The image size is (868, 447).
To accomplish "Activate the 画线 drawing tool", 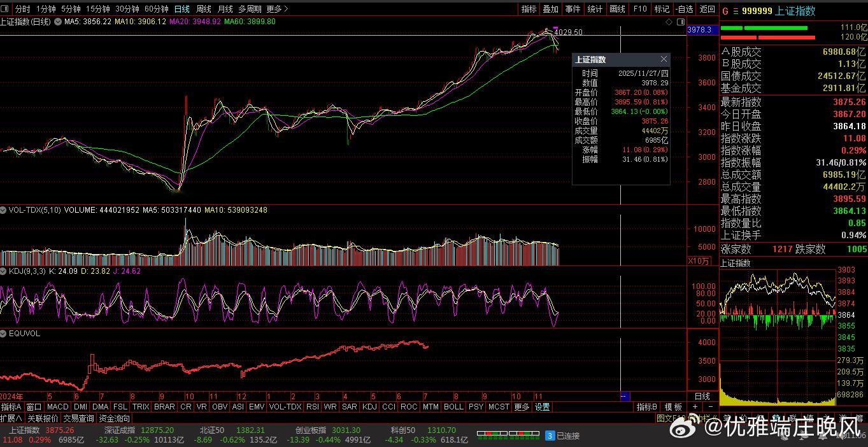I will pyautogui.click(x=617, y=9).
